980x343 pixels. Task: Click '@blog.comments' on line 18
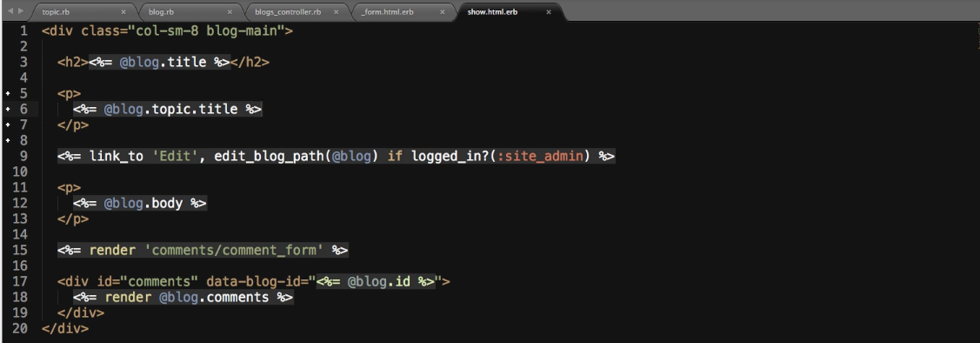[214, 297]
